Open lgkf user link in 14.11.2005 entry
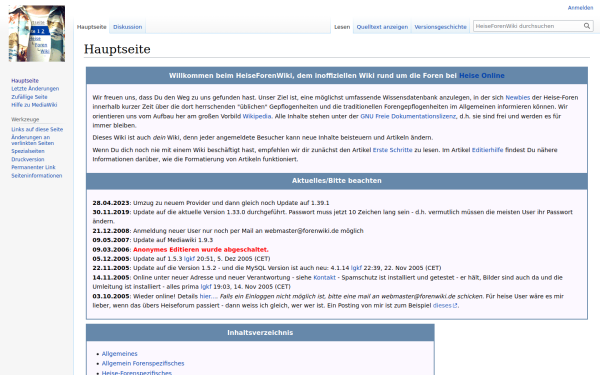This screenshot has width=600, height=375. point(206,287)
